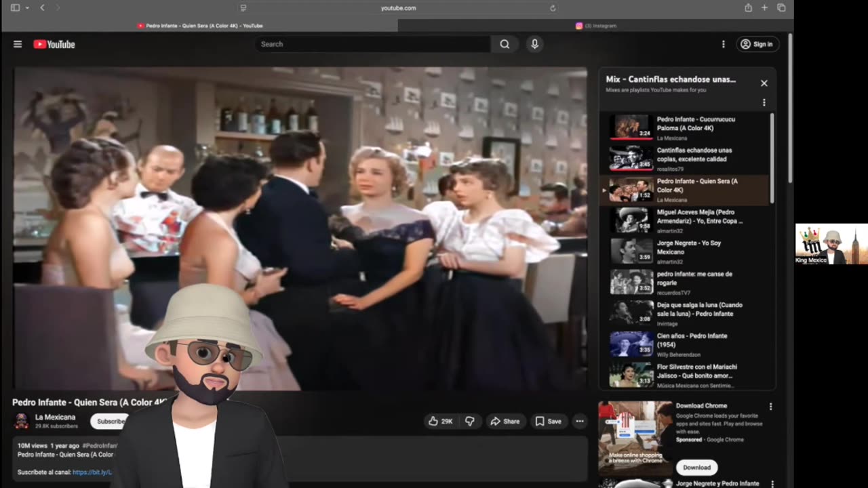Open the Safari tab groups dropdown arrow
868x488 pixels.
(27, 8)
